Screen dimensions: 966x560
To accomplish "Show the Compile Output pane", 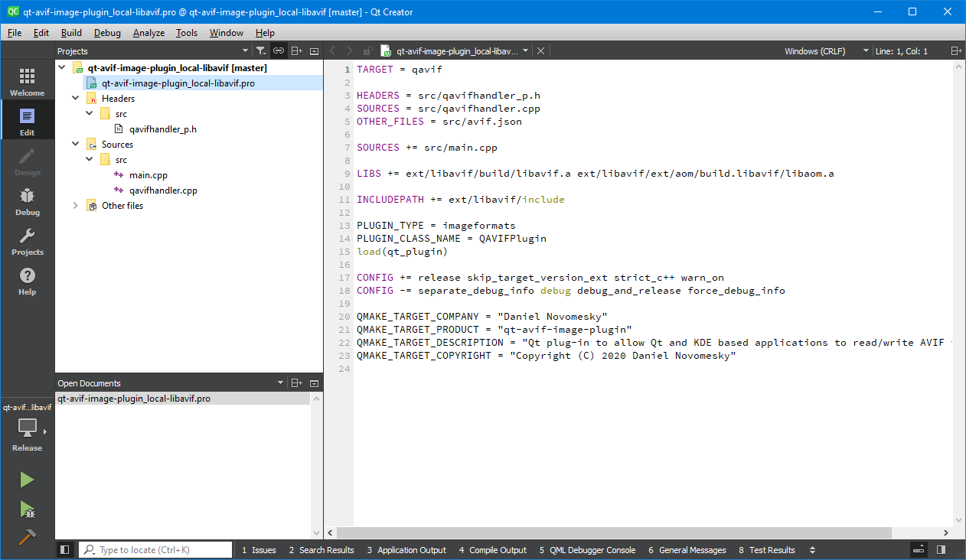I will tap(493, 549).
